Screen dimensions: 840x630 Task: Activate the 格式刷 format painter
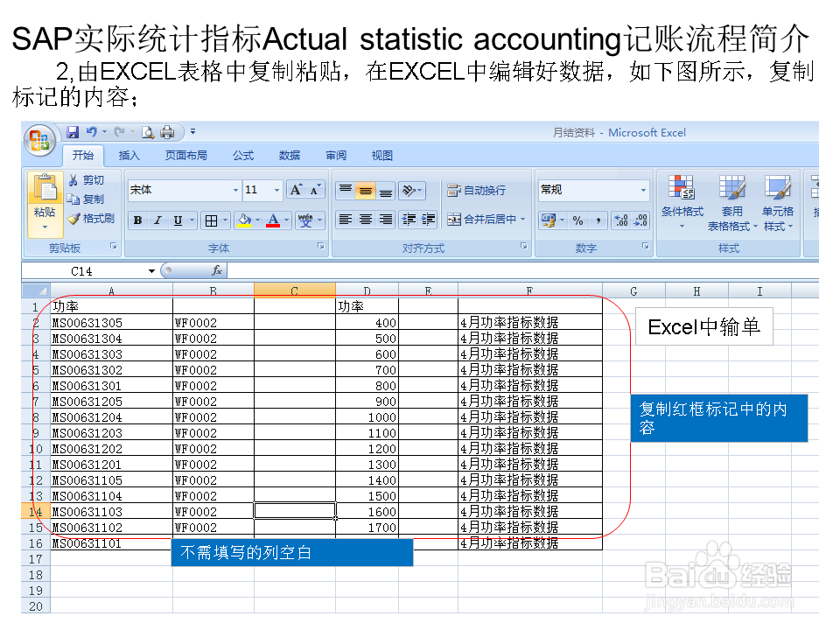point(91,218)
